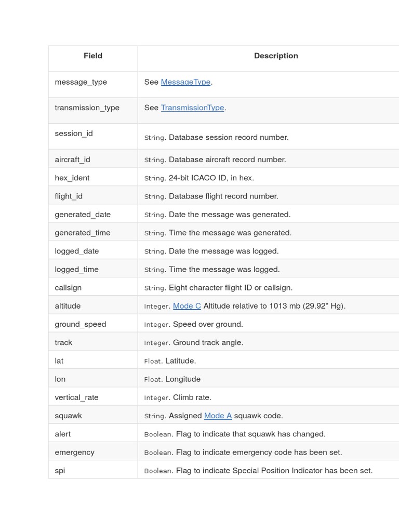This screenshot has height=532, width=399.
Task: Open the MessageType link
Action: (185, 82)
